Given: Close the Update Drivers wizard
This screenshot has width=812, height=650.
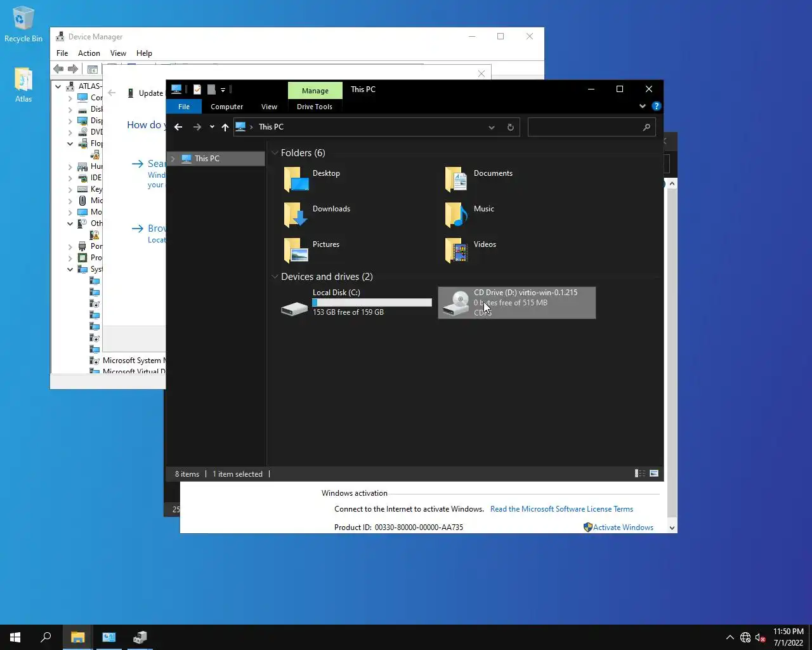Looking at the screenshot, I should click(481, 74).
